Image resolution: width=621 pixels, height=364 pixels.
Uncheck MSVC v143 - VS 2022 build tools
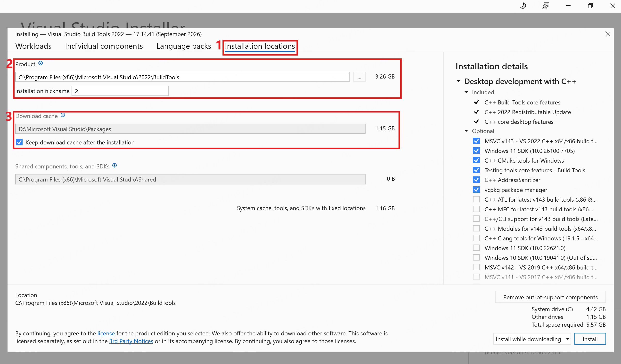[x=476, y=141]
